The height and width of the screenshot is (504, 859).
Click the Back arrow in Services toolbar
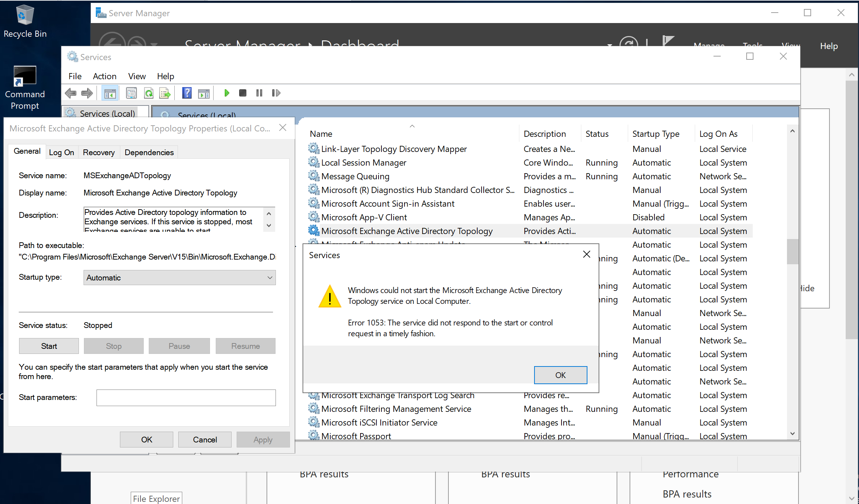pos(71,93)
